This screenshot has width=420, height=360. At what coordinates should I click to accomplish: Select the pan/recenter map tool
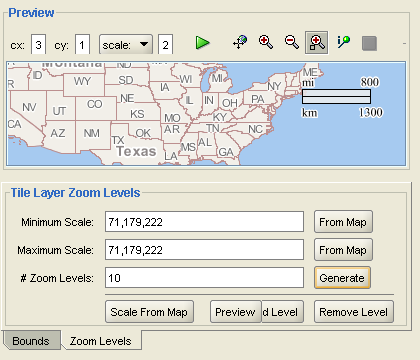240,42
